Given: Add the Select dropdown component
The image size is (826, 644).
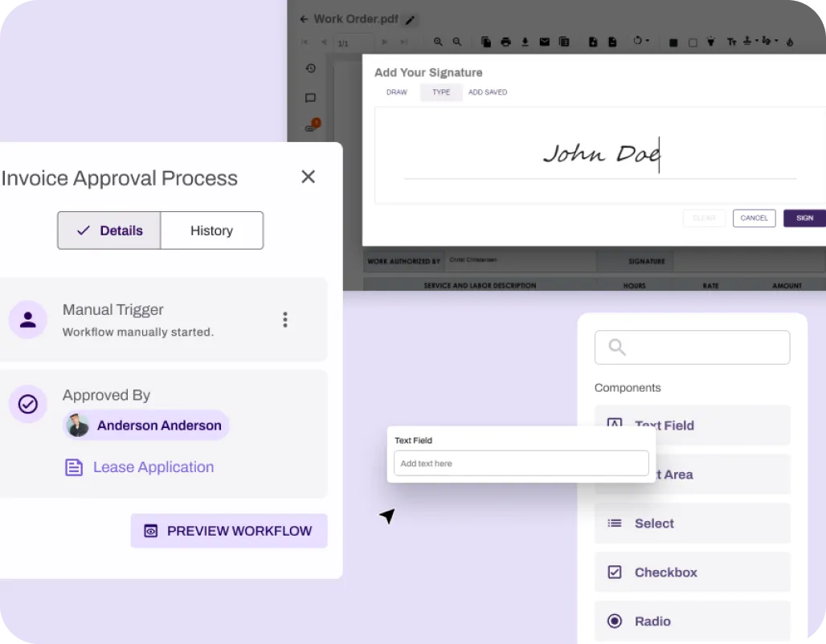Looking at the screenshot, I should pyautogui.click(x=692, y=524).
